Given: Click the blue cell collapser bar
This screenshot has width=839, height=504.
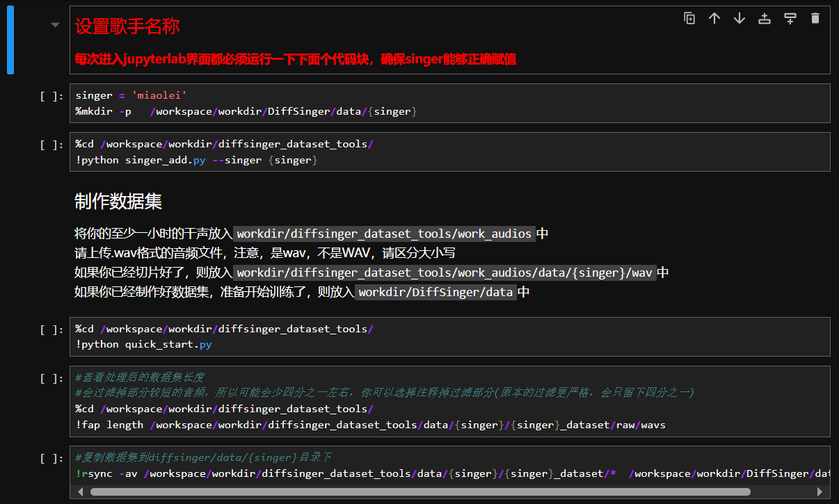Looking at the screenshot, I should 10,40.
